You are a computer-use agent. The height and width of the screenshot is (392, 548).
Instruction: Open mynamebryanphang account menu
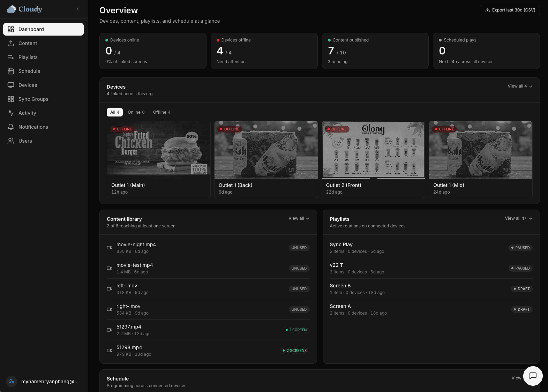click(x=44, y=382)
